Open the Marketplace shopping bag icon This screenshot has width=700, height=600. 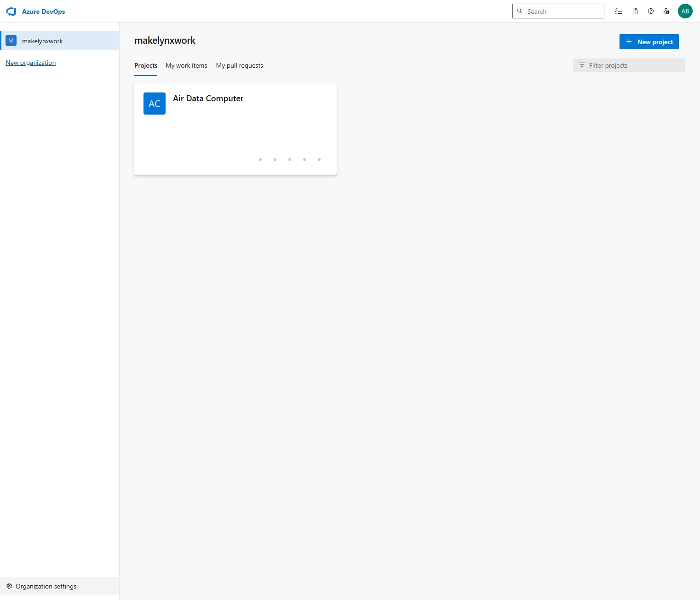pyautogui.click(x=635, y=12)
